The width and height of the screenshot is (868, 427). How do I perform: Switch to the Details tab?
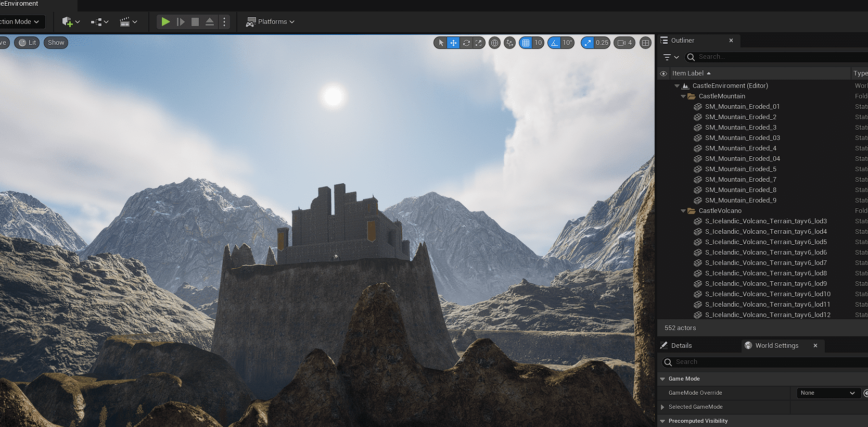coord(681,346)
